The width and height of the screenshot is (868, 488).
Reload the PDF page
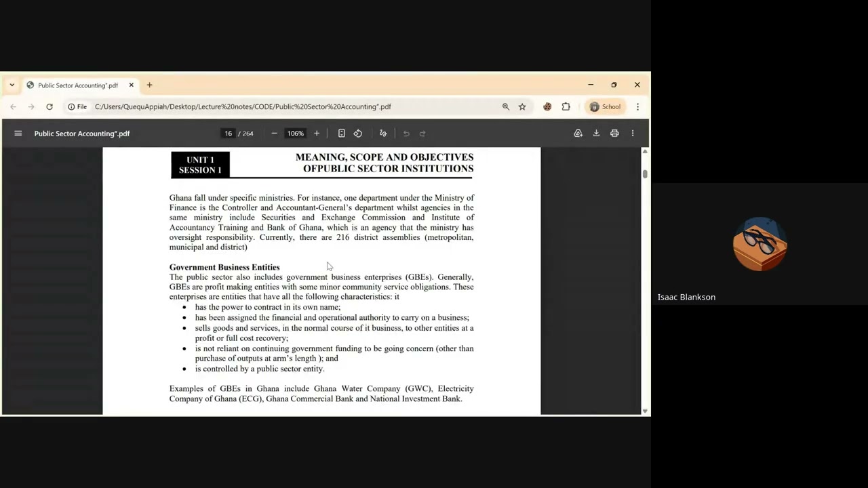tap(50, 106)
